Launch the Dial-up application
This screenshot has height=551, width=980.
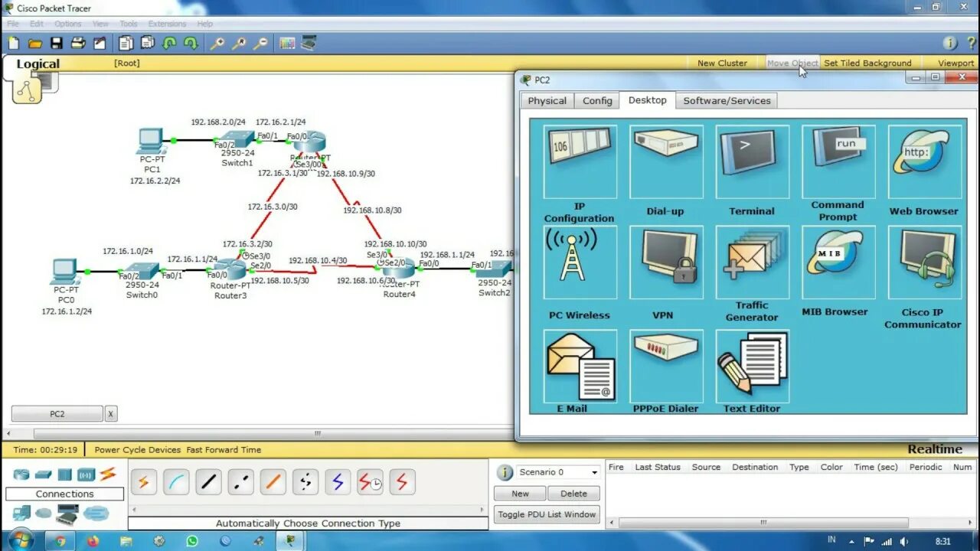pos(666,161)
